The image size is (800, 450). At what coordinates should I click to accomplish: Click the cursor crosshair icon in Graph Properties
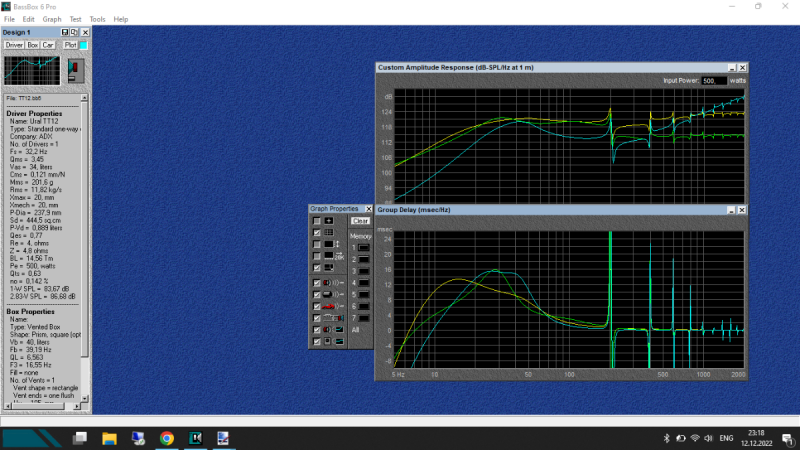pos(329,220)
